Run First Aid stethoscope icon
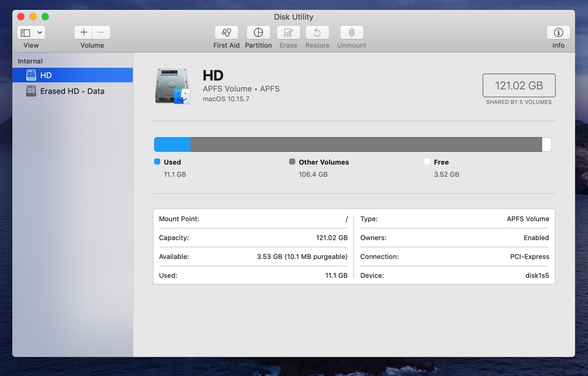Image resolution: width=588 pixels, height=376 pixels. click(x=226, y=32)
